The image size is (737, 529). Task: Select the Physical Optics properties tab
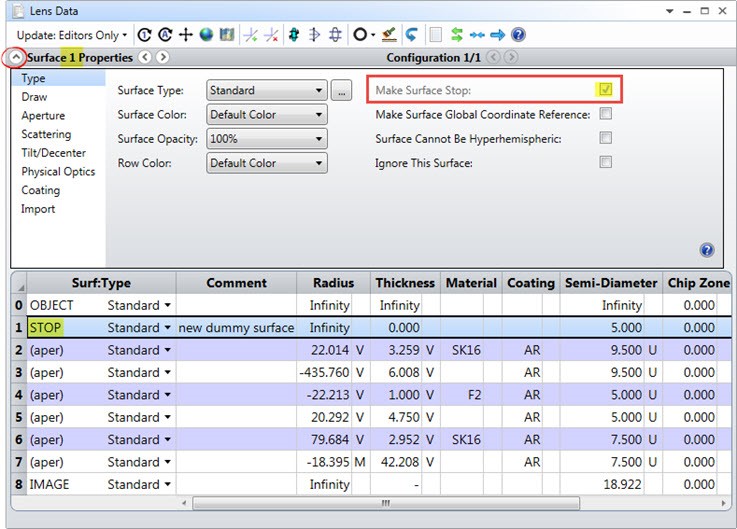pyautogui.click(x=58, y=172)
